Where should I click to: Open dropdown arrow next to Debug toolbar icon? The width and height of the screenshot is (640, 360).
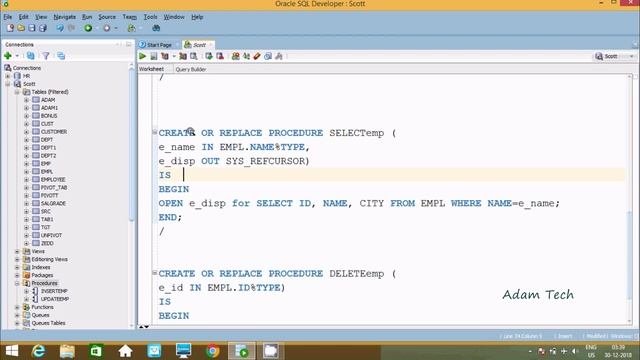pos(116,28)
